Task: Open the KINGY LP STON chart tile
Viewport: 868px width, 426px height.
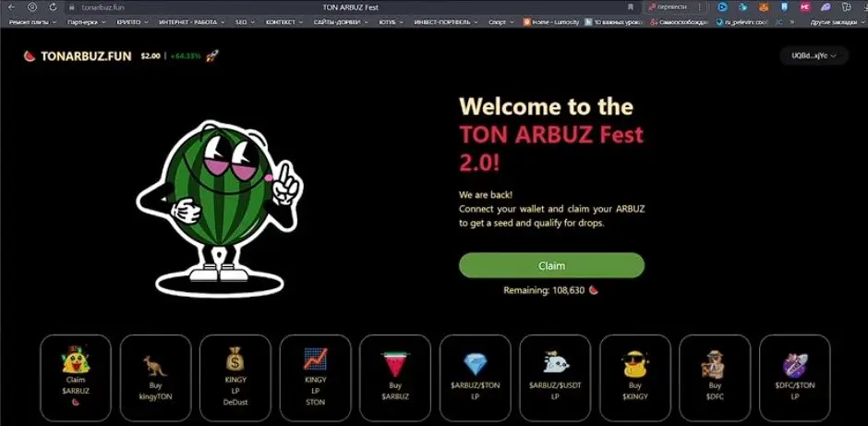Action: (316, 378)
